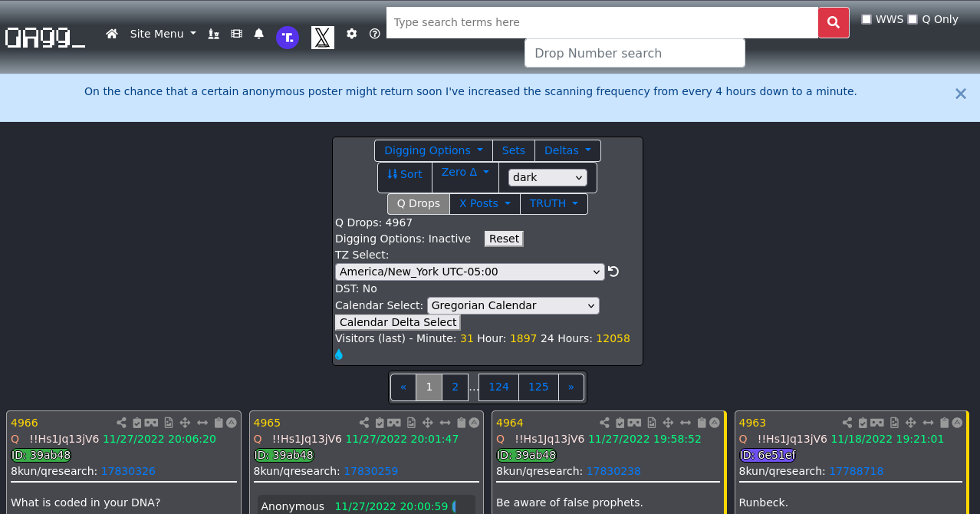Click the document icon on drop 4964

point(652,423)
